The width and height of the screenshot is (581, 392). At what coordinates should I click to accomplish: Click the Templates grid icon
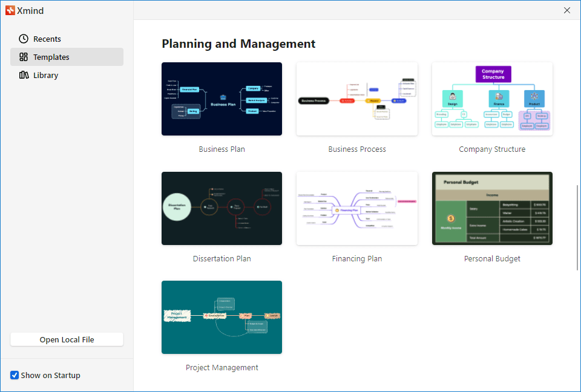(x=24, y=57)
